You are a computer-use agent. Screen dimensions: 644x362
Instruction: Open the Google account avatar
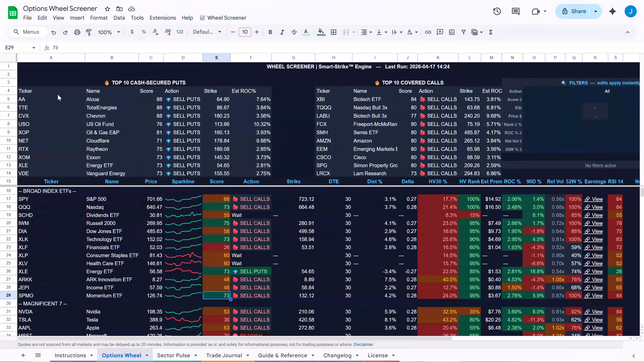[630, 11]
